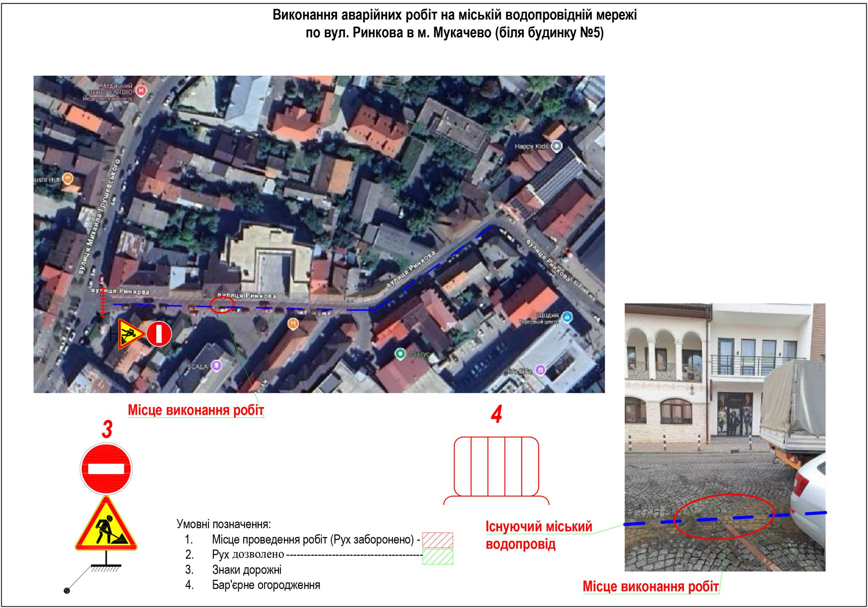Click the green hatched legend swatch
The width and height of the screenshot is (868, 608).
pyautogui.click(x=438, y=557)
